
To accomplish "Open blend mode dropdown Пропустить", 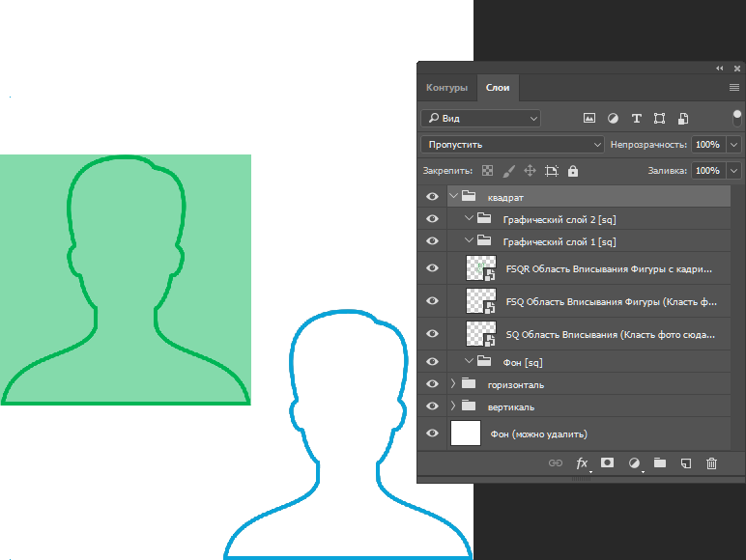I will (512, 145).
